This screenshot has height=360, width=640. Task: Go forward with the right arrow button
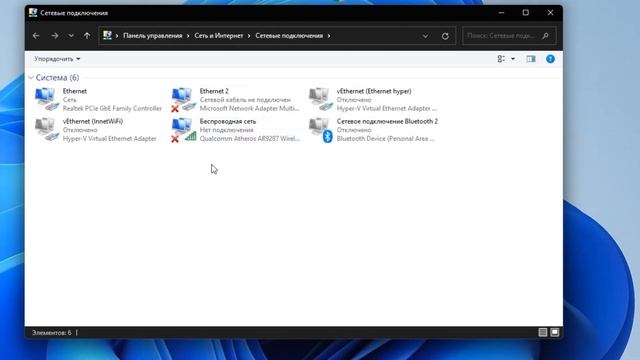[x=54, y=36]
